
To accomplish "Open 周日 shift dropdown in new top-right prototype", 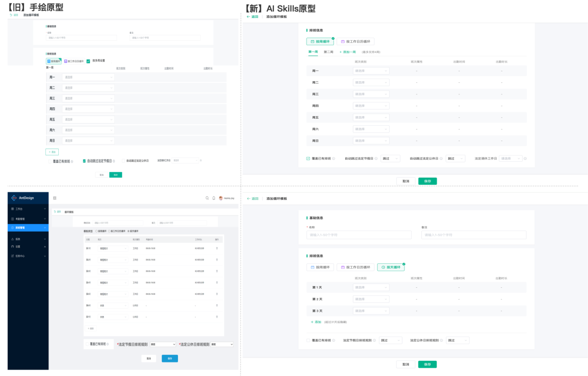I will tap(371, 141).
